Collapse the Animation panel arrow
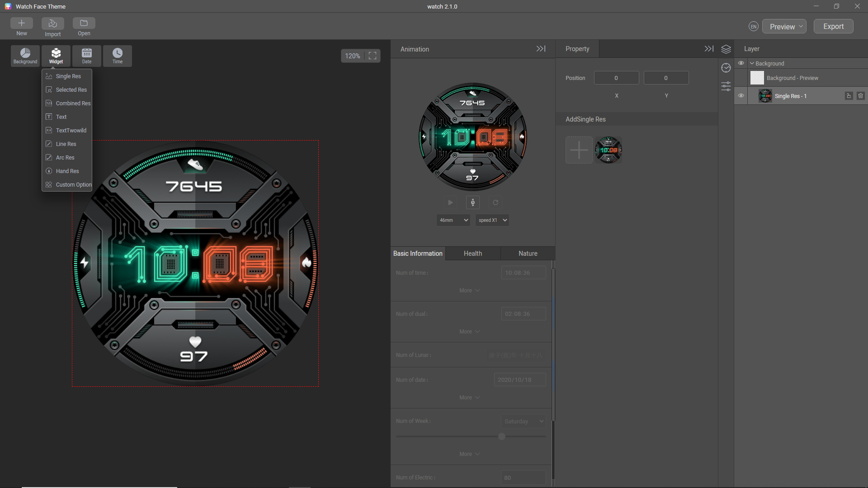 coord(541,49)
